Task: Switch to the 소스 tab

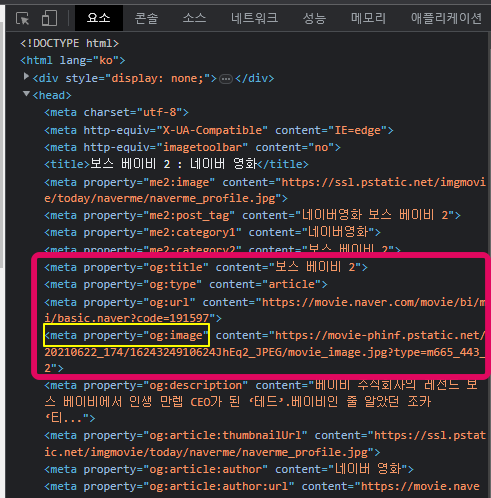Action: tap(194, 18)
